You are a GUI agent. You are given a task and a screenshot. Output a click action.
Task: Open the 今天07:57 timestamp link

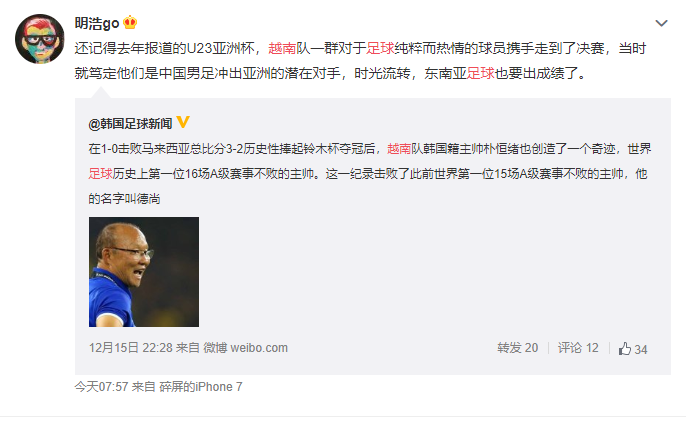[101, 387]
